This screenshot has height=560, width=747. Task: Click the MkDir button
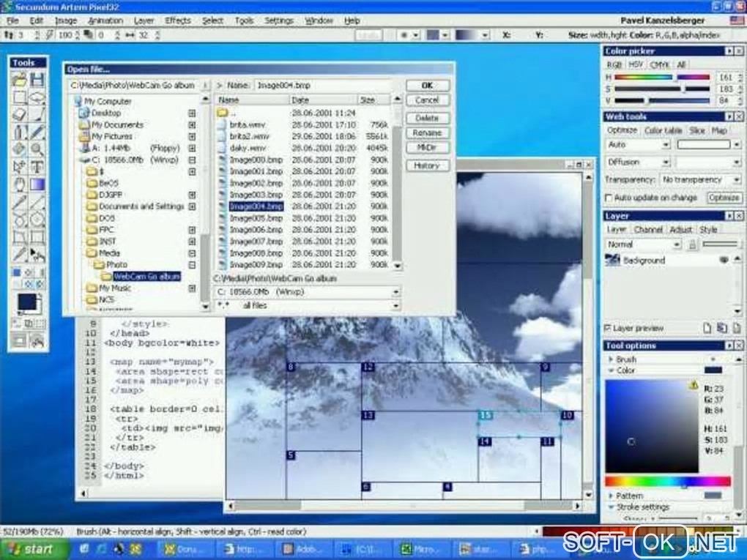pyautogui.click(x=428, y=148)
